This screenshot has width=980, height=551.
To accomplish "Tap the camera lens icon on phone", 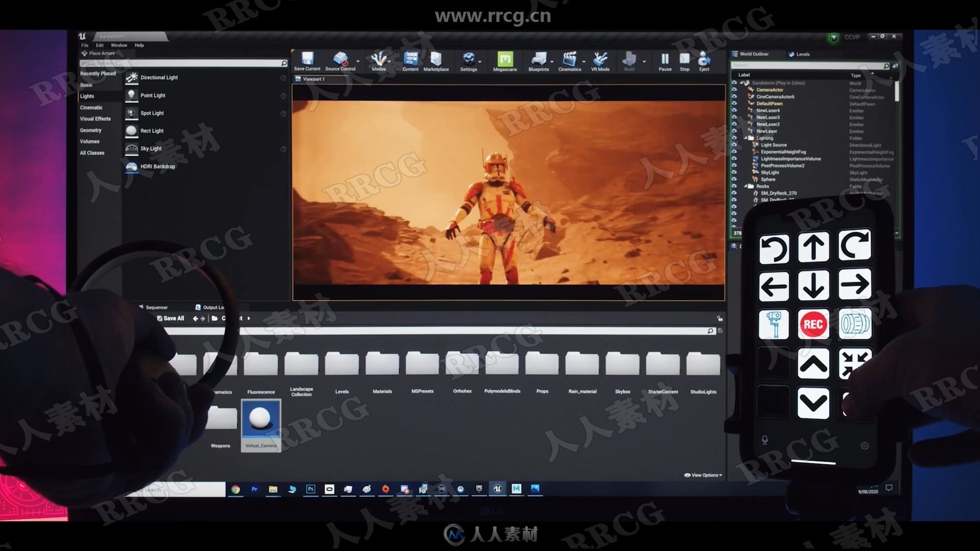I will (x=855, y=324).
